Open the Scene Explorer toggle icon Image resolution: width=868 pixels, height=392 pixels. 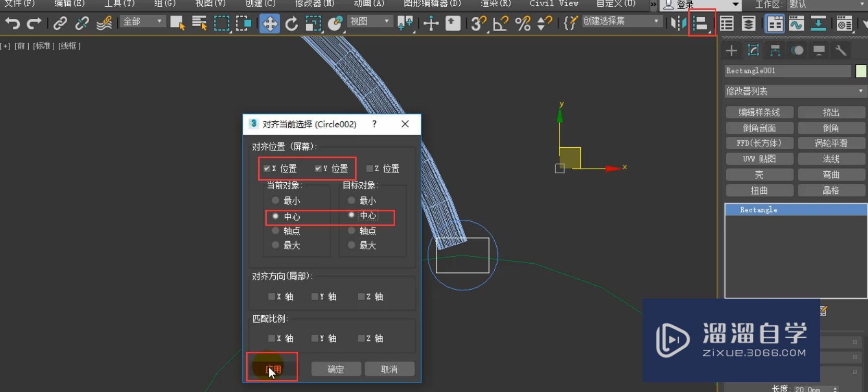click(x=727, y=23)
